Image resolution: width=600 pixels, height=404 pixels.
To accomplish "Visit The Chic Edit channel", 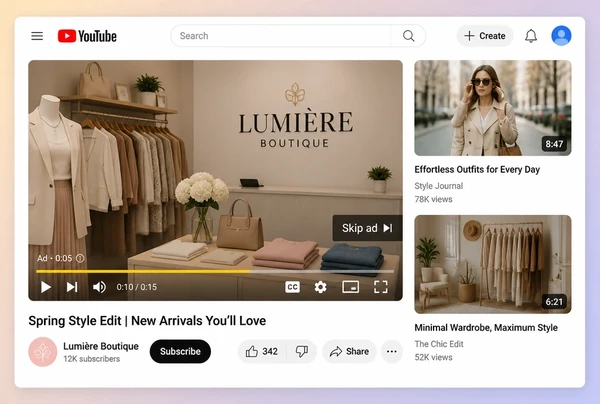I will [439, 344].
